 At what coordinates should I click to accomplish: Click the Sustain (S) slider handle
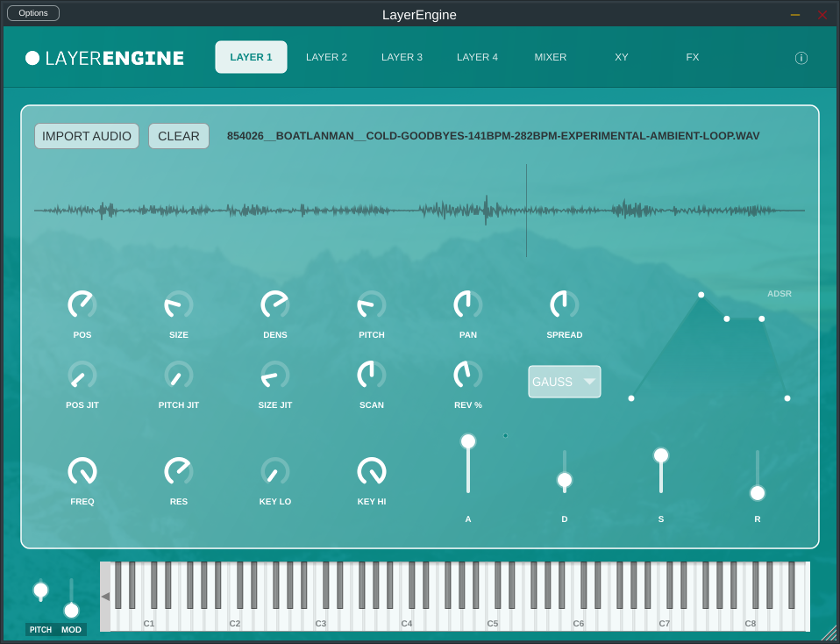pos(660,455)
